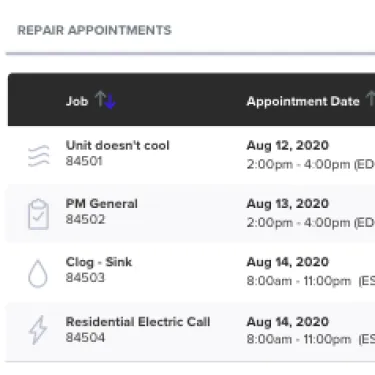Viewport: 375px width, 375px height.
Task: Open the Unit doesn't cool job
Action: 118,146
